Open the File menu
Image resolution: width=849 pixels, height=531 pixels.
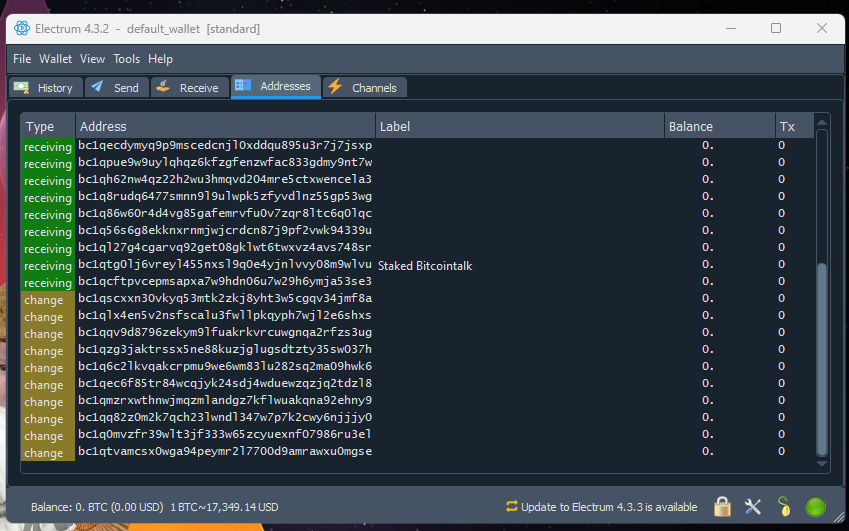point(22,59)
